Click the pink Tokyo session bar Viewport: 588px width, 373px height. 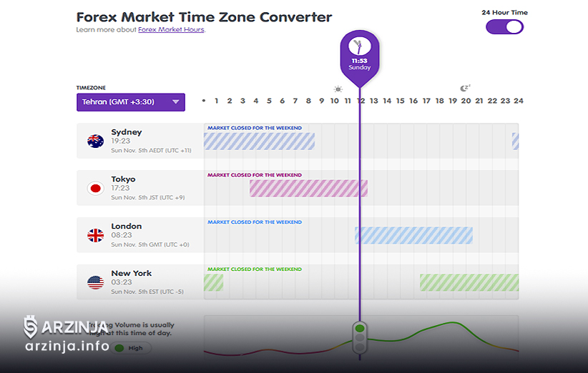tap(308, 188)
